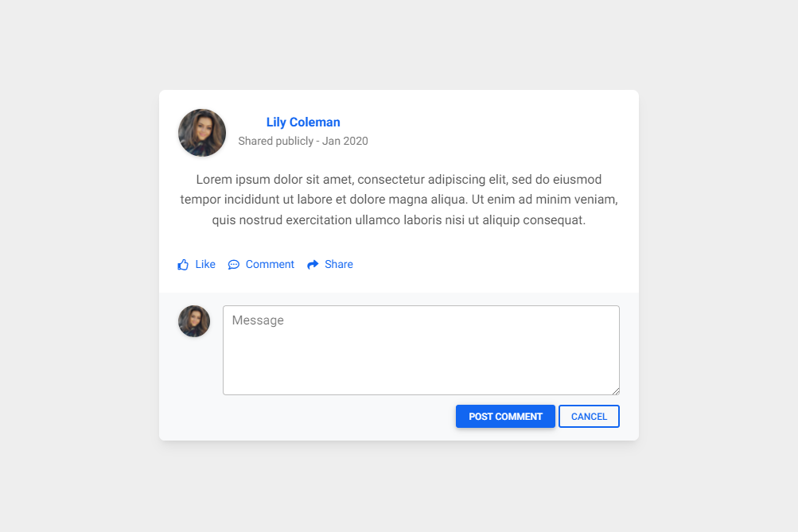The image size is (798, 532).
Task: Open Lily Coleman's profile picture
Action: pos(201,132)
